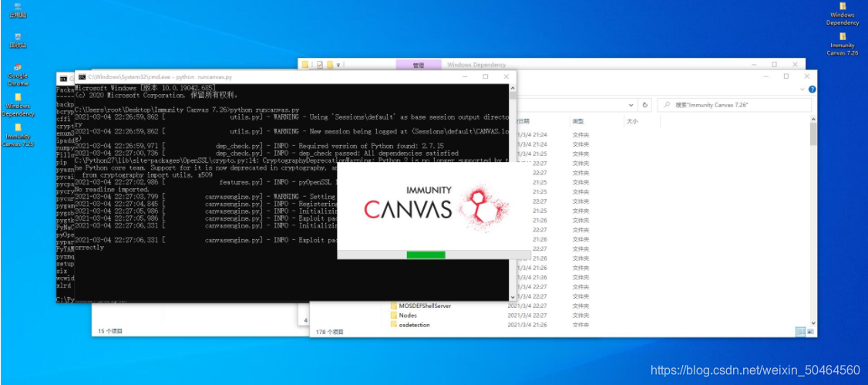Expand the ribbon chevron in Immunity Canvas explorer
The height and width of the screenshot is (385, 868).
[x=803, y=89]
